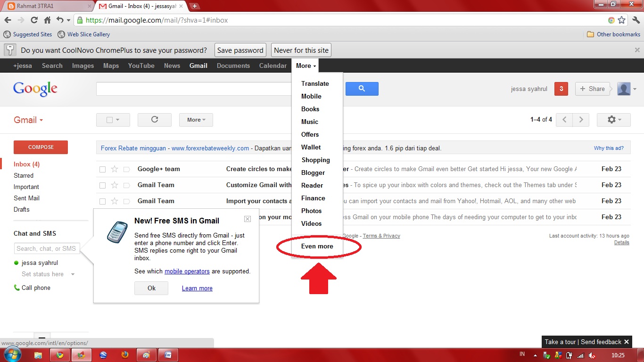
Task: Click the Save password button
Action: pyautogui.click(x=240, y=50)
